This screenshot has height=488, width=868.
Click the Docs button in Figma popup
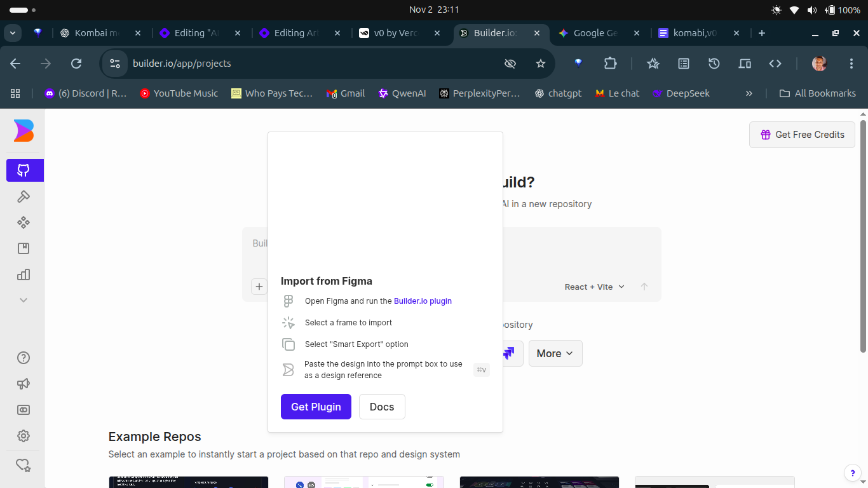(x=382, y=407)
